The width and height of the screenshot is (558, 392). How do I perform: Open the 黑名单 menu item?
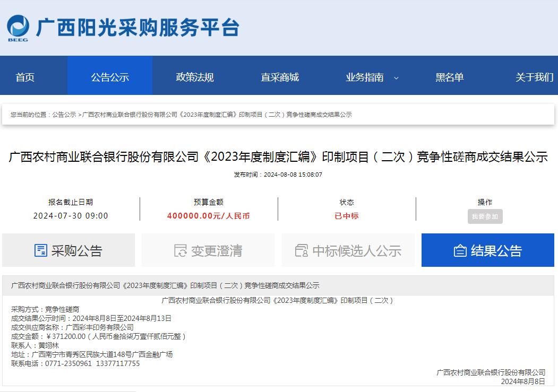450,77
